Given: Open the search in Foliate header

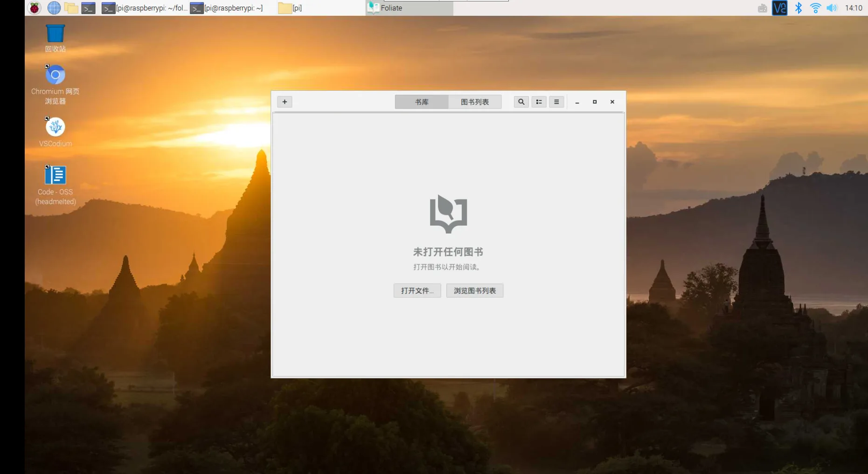Looking at the screenshot, I should click(521, 102).
